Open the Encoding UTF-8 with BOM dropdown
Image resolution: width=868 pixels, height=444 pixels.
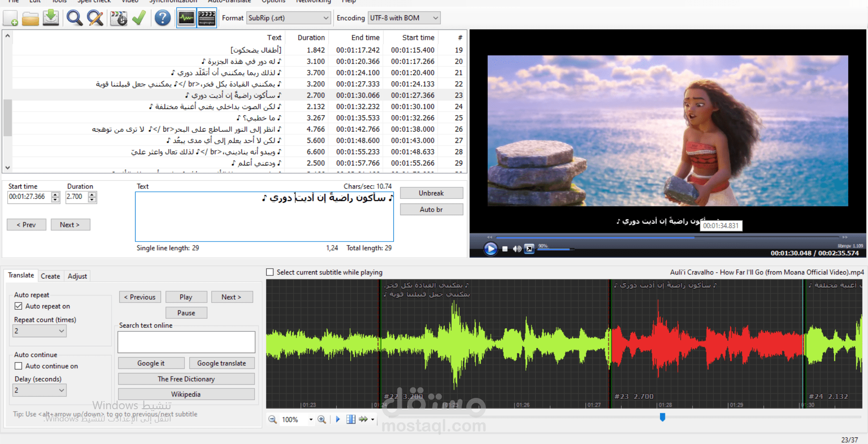tap(404, 18)
